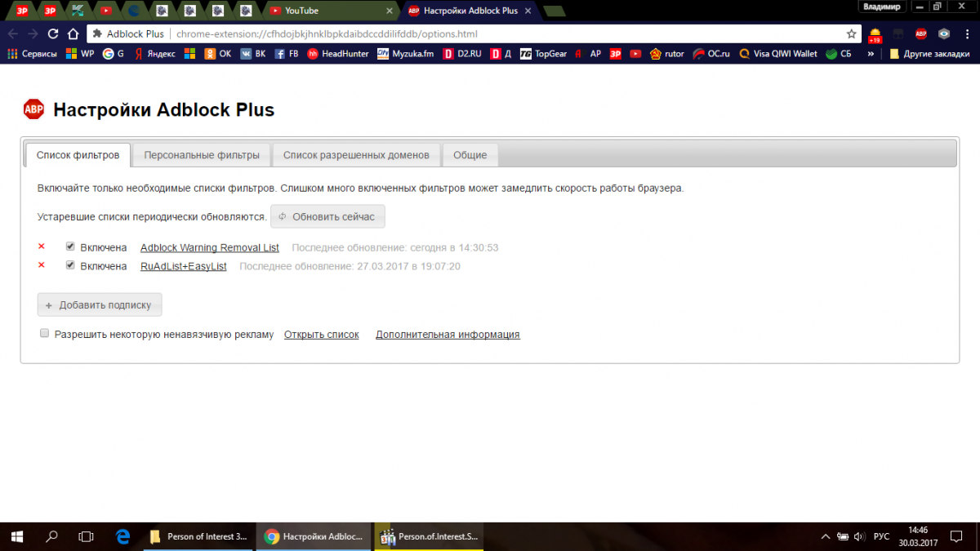Click the ABP extension icon in toolbar
Viewport: 980px width, 551px height.
(x=921, y=34)
